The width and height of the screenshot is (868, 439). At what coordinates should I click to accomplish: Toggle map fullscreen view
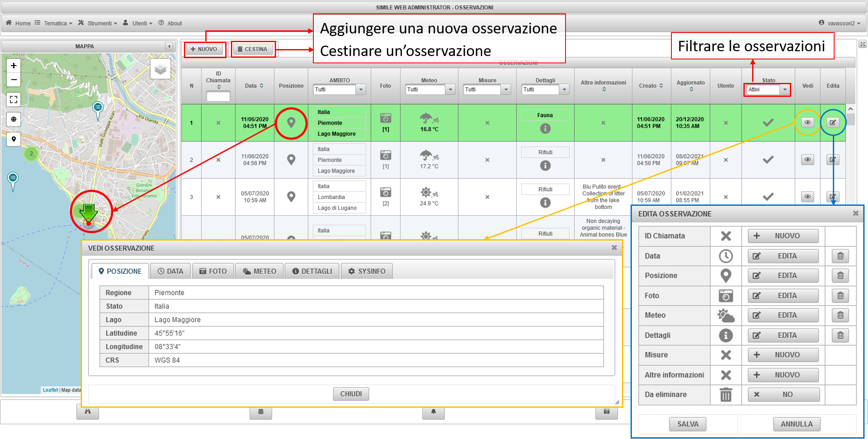pos(14,99)
